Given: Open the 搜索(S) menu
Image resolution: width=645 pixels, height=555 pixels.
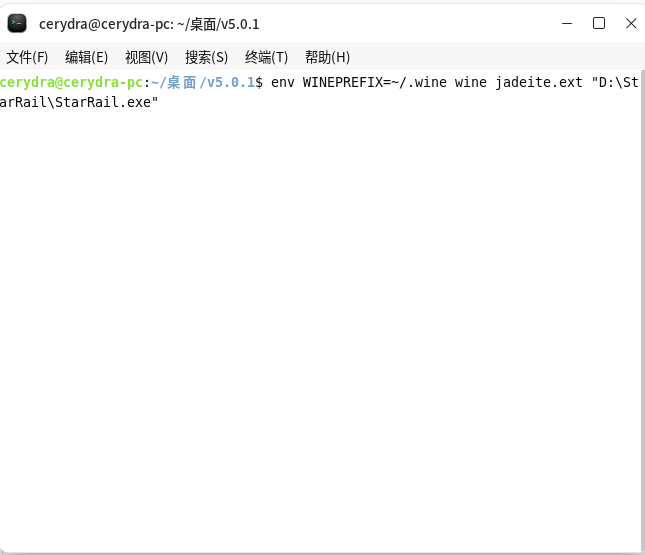Looking at the screenshot, I should tap(206, 57).
